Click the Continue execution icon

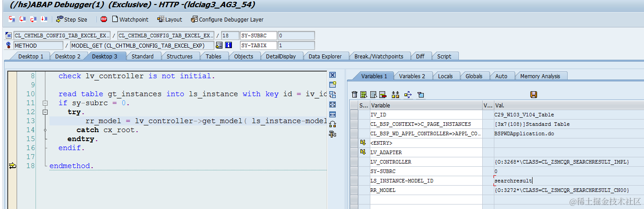click(44, 19)
